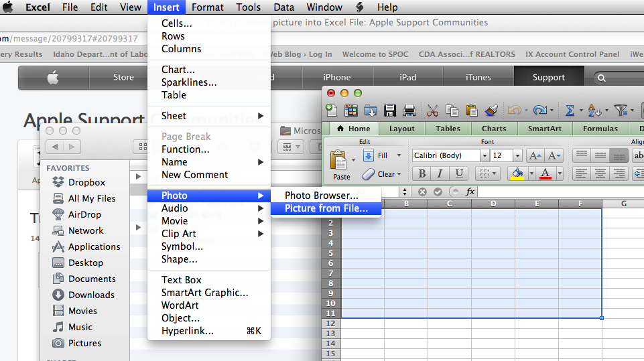This screenshot has width=644, height=361.
Task: Increase font size with the A-up icon
Action: click(535, 155)
